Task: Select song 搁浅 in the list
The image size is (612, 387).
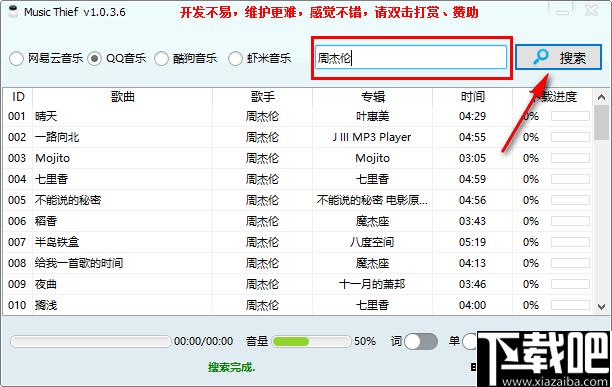Action: [x=46, y=305]
